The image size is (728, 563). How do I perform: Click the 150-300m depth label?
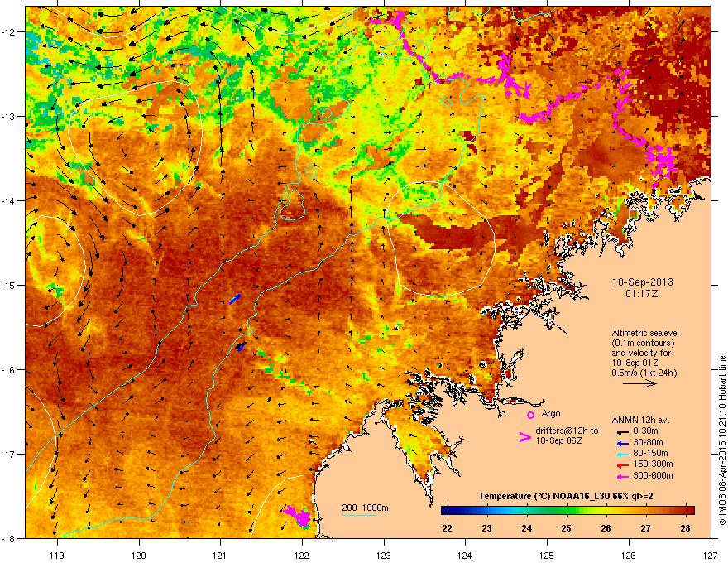tap(653, 464)
